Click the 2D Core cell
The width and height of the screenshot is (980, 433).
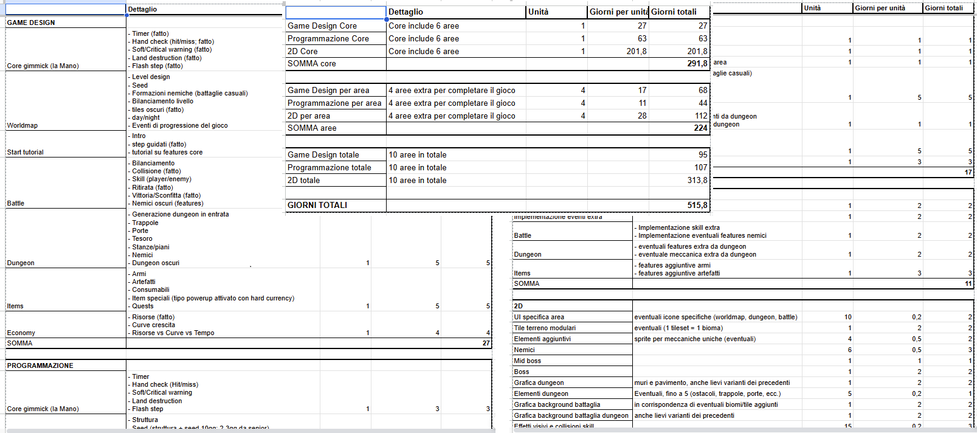click(336, 51)
